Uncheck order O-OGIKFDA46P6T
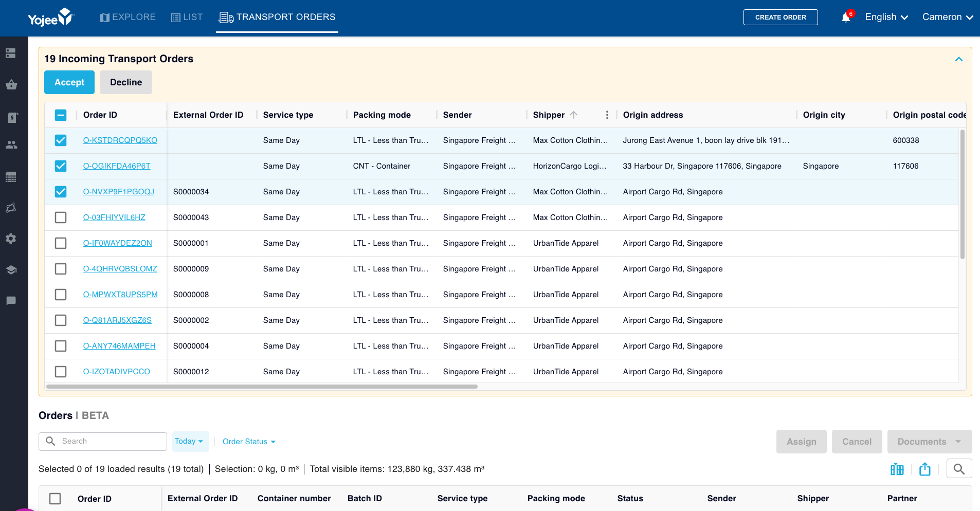The width and height of the screenshot is (980, 511). [x=61, y=166]
